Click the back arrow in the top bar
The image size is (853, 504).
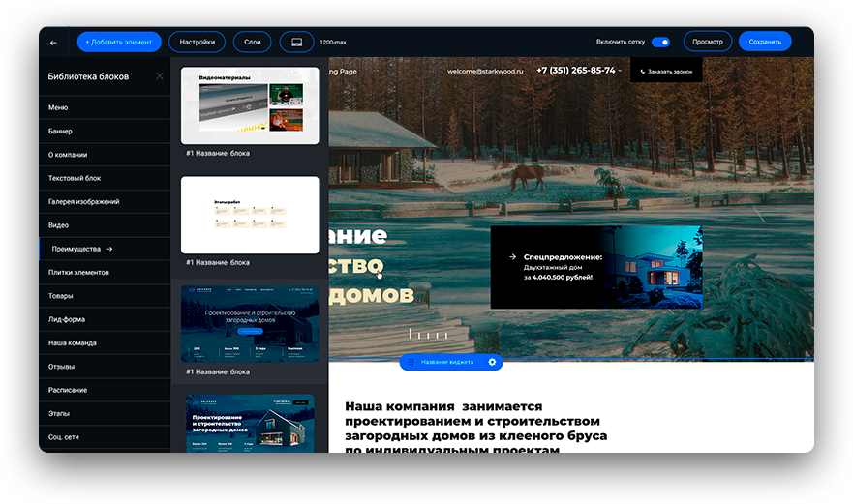pyautogui.click(x=53, y=43)
